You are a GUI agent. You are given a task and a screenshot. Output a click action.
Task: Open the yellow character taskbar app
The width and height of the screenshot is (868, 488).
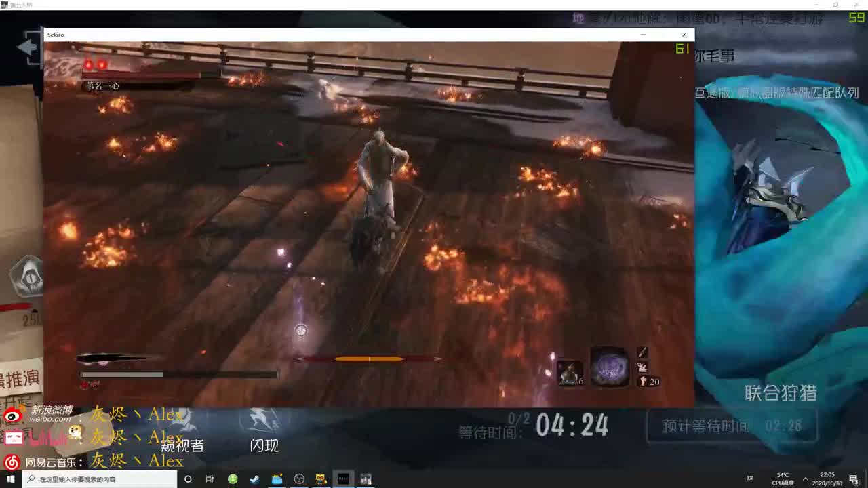coord(321,479)
